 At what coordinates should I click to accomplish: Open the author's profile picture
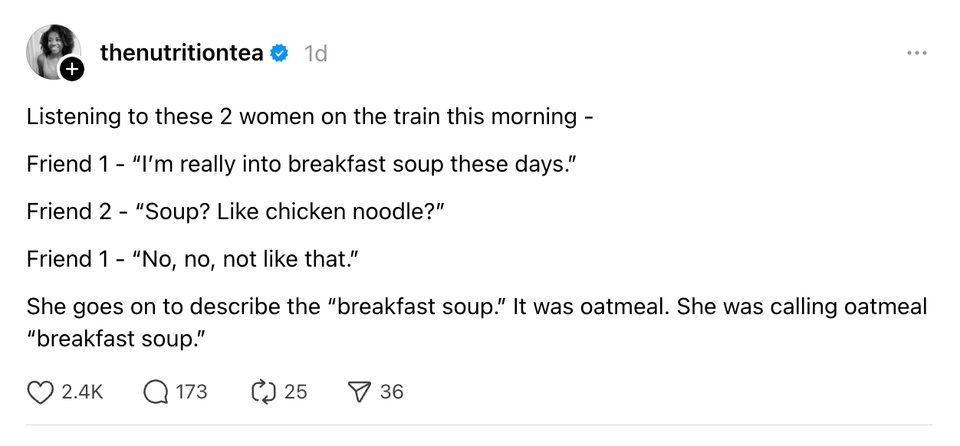click(50, 50)
